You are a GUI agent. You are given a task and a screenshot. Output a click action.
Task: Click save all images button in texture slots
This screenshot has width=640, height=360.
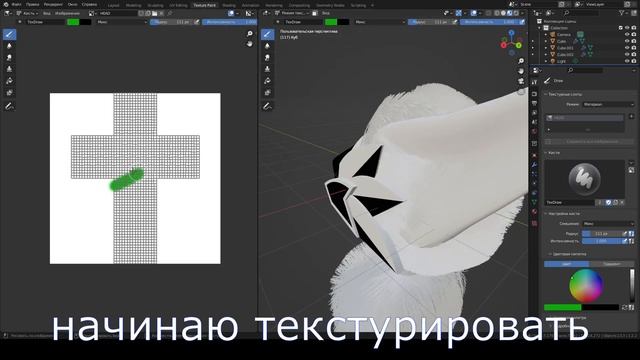click(x=589, y=141)
